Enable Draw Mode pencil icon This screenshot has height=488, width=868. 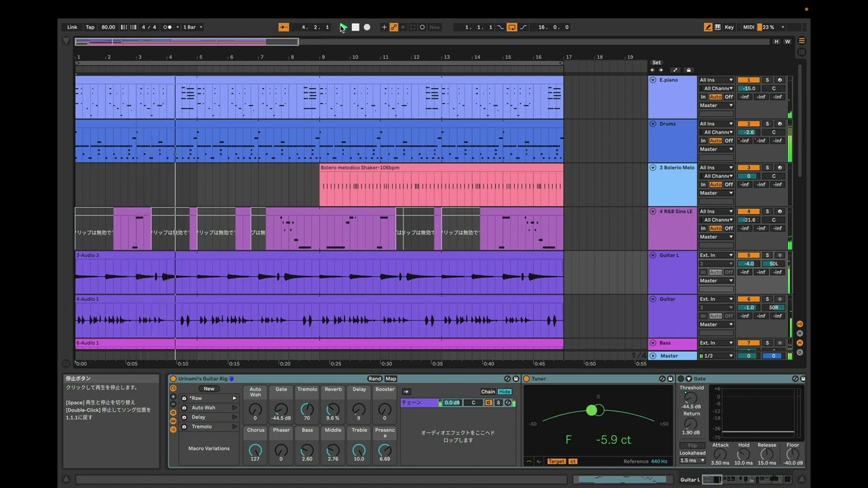click(x=708, y=27)
